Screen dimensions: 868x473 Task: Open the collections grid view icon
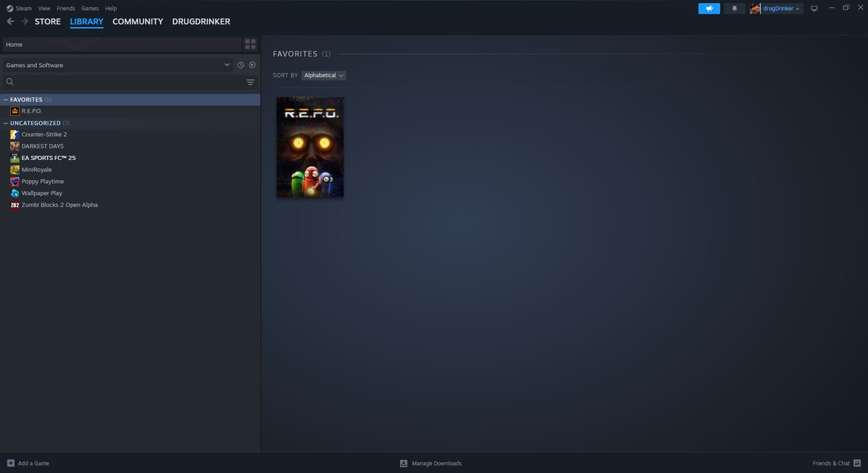(x=250, y=44)
